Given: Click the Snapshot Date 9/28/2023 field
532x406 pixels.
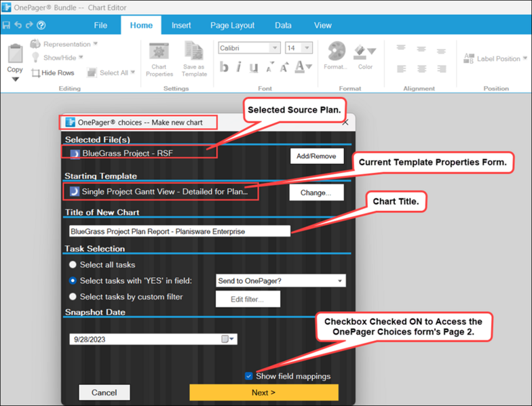Looking at the screenshot, I should point(153,339).
